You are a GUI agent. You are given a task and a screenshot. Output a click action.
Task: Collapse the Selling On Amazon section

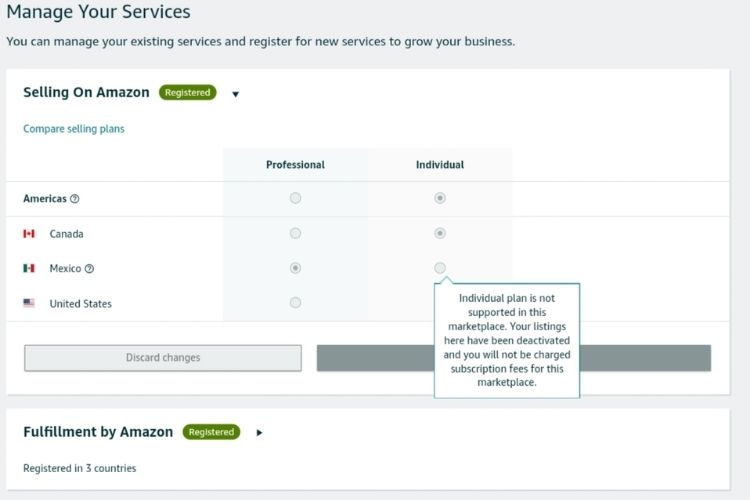(236, 94)
